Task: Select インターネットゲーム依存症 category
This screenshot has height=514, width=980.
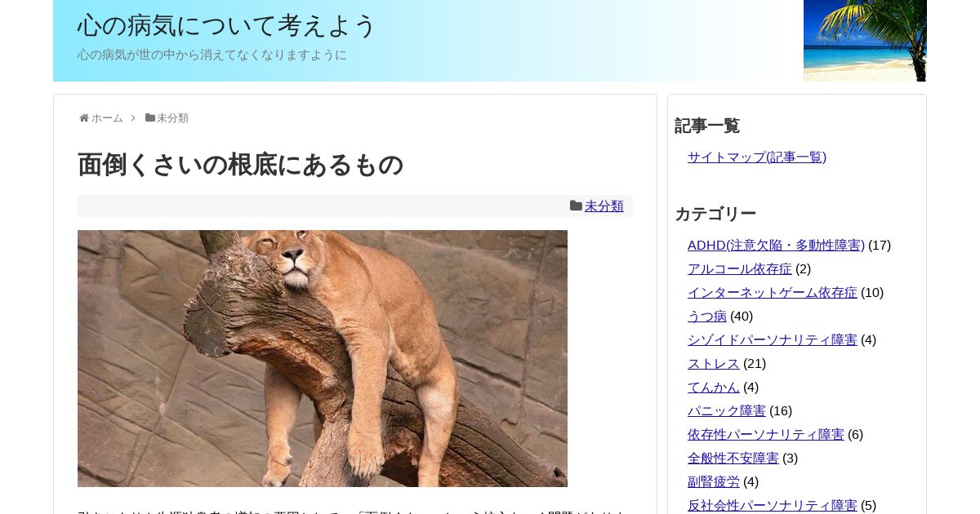Action: click(773, 292)
